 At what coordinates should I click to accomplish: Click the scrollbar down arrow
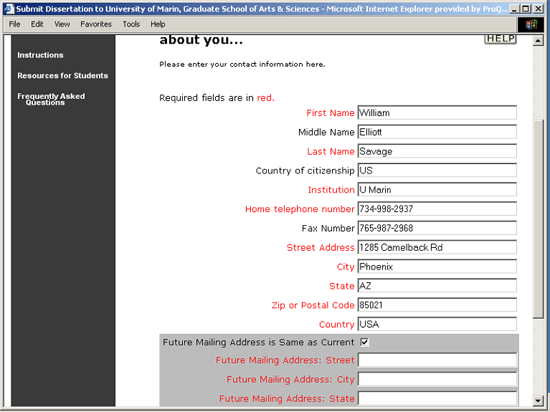coord(538,400)
